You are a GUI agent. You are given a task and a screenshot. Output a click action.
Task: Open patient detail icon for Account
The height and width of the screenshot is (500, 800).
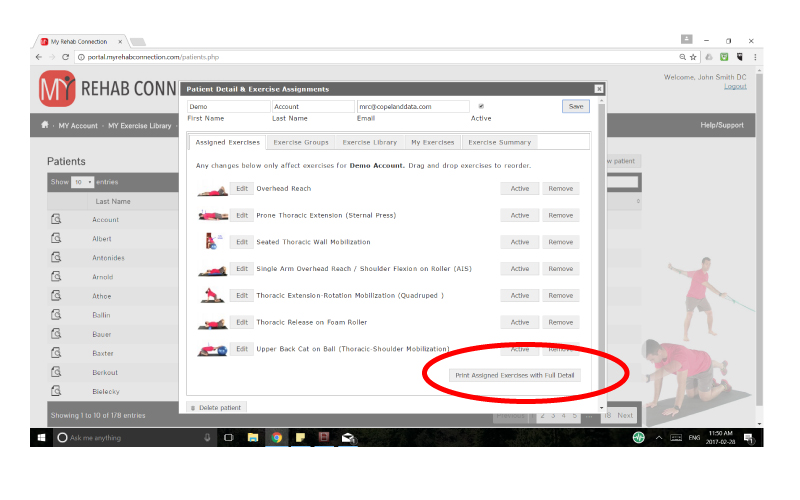(x=56, y=219)
